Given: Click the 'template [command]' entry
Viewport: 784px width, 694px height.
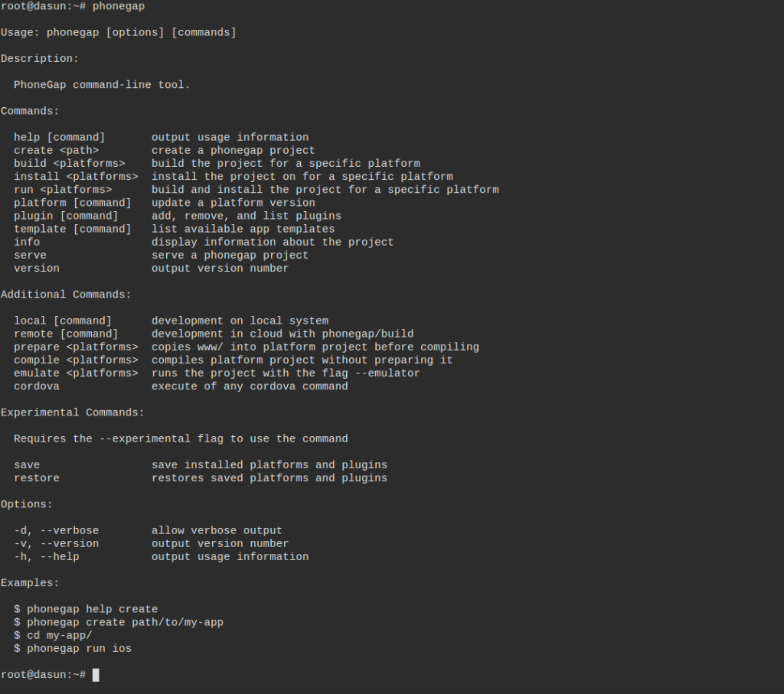Looking at the screenshot, I should (73, 229).
